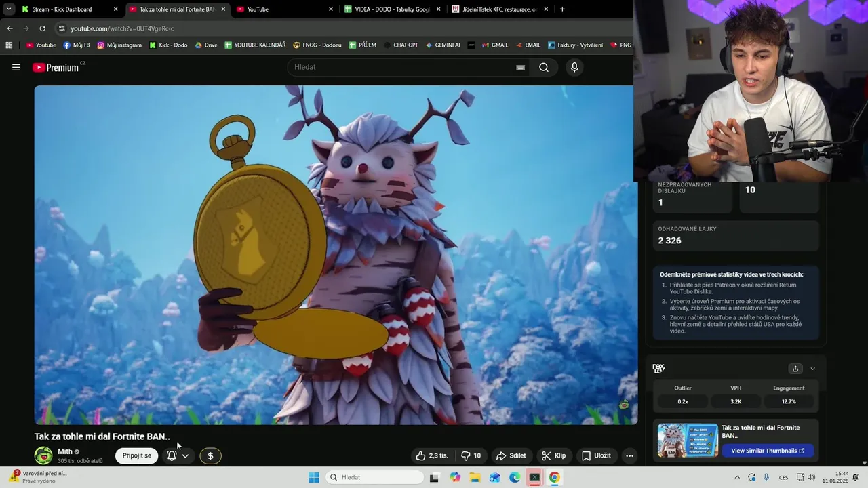
Task: Click the video player frame
Action: (336, 255)
